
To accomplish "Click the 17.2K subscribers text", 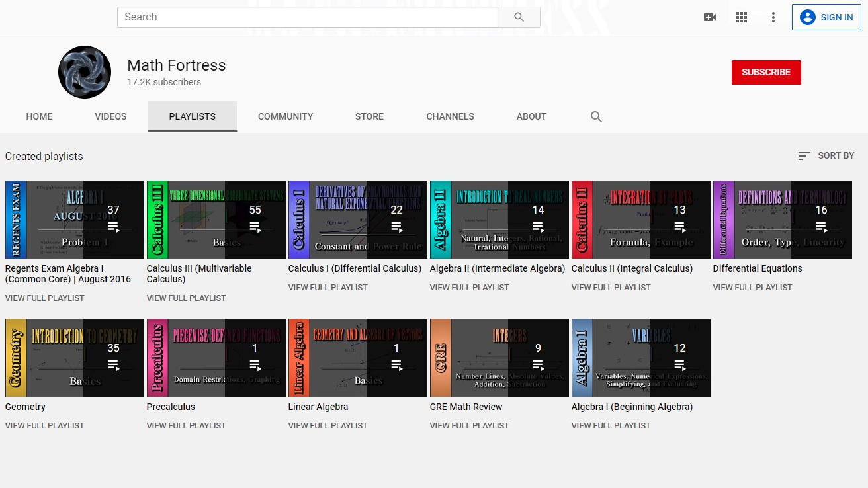I will 164,83.
